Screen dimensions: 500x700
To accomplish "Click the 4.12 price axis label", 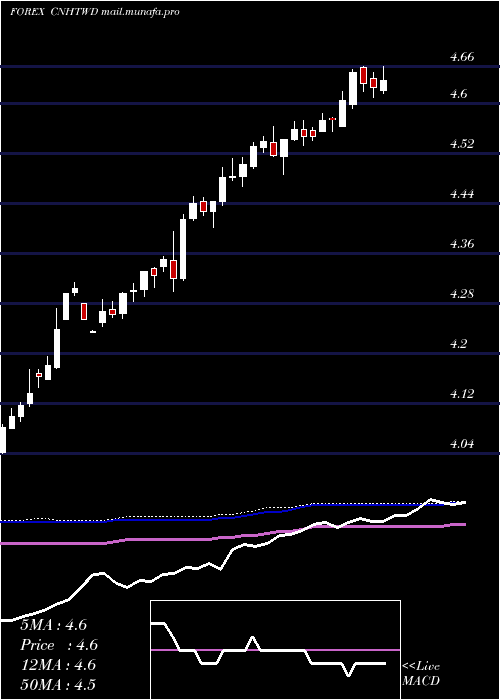I will [x=462, y=394].
